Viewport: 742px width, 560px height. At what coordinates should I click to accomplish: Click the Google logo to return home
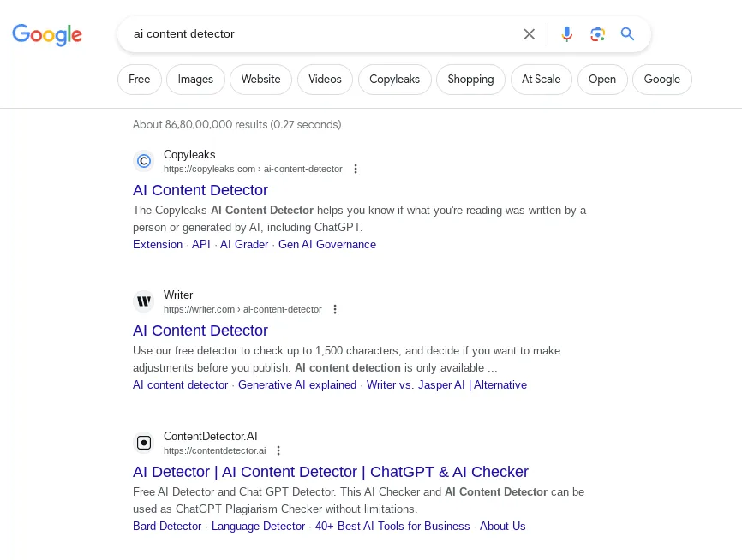coord(47,35)
